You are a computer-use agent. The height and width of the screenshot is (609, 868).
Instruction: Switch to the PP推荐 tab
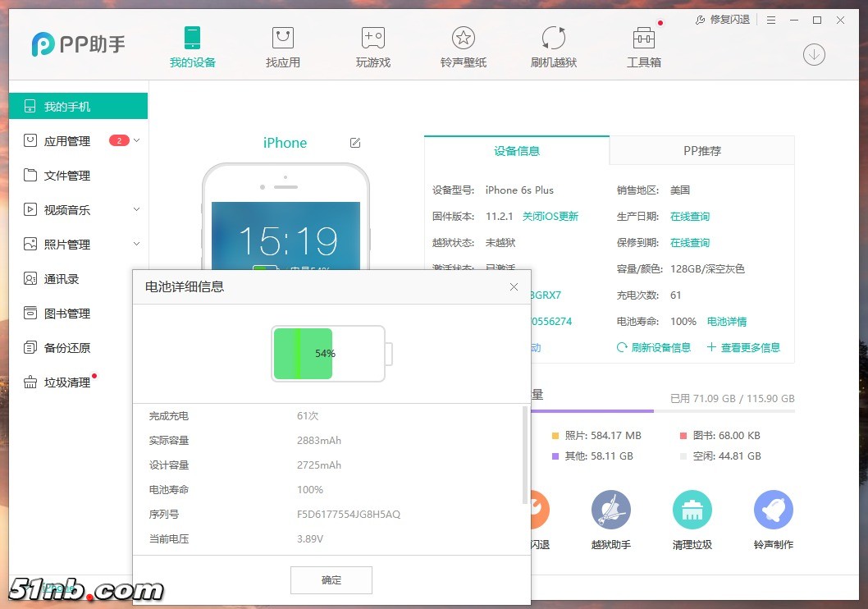[701, 151]
